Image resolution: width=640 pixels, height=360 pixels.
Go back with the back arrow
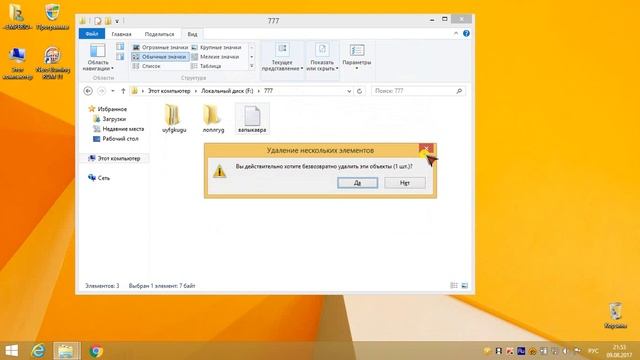click(88, 91)
